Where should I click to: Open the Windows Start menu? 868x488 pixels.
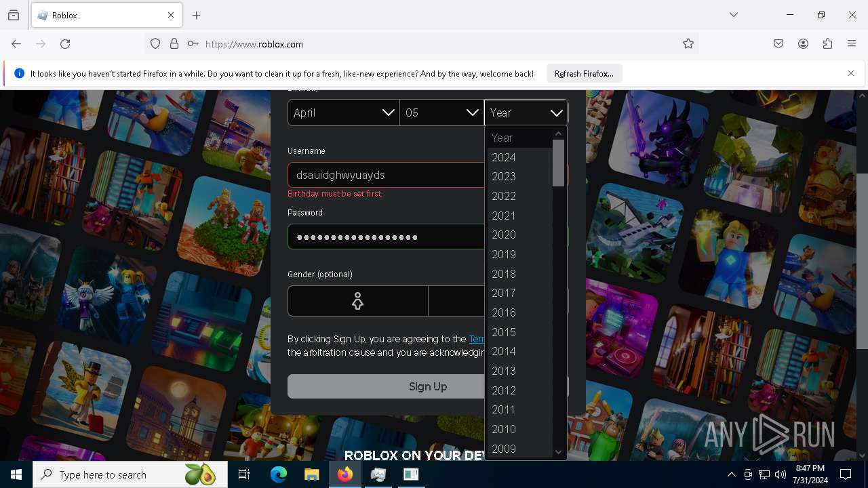pyautogui.click(x=16, y=474)
